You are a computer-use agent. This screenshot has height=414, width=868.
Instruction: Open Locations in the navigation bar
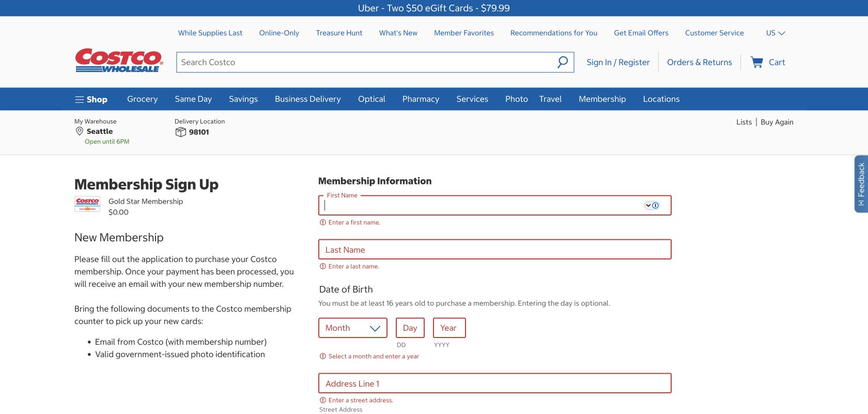pyautogui.click(x=661, y=99)
